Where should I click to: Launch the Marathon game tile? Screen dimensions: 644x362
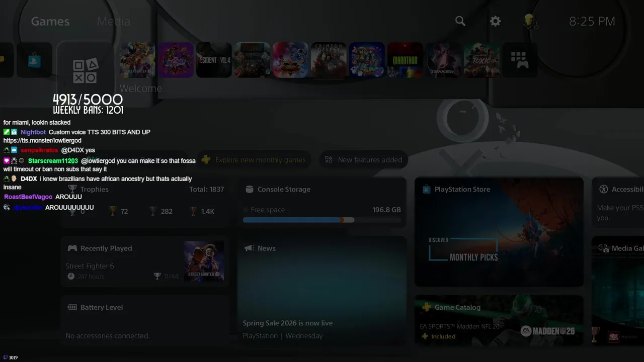pyautogui.click(x=405, y=60)
